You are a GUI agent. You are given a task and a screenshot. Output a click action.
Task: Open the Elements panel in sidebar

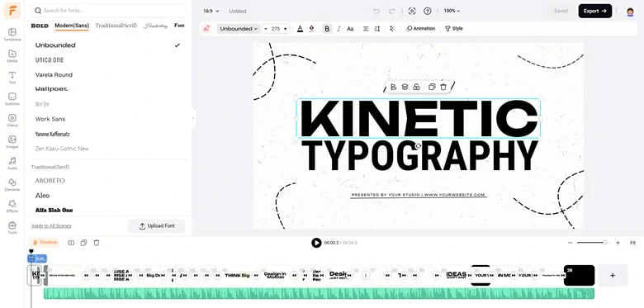click(x=12, y=184)
